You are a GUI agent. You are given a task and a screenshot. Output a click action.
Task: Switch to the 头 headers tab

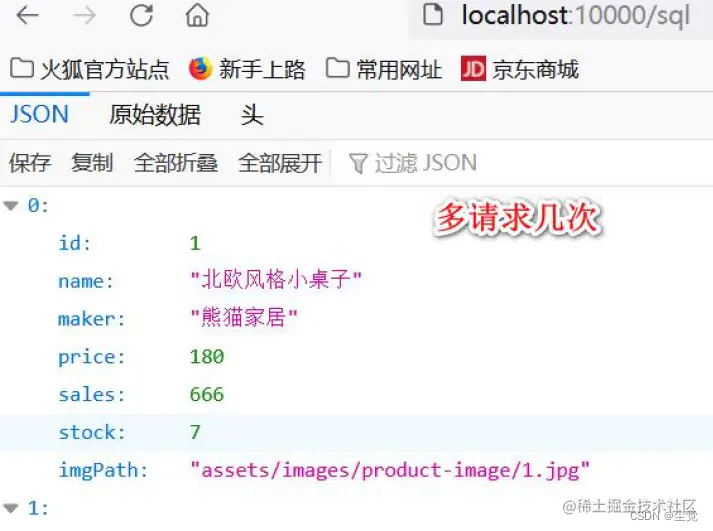pyautogui.click(x=252, y=115)
